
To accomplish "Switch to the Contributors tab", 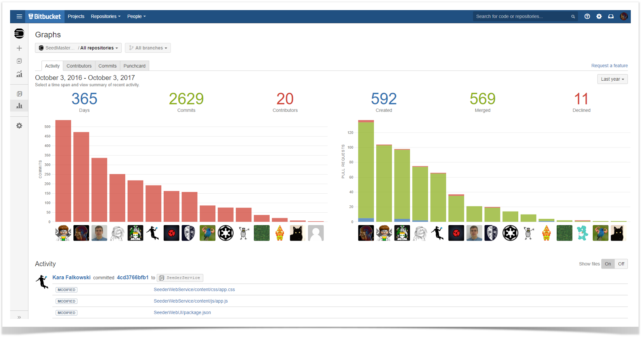I will [x=79, y=66].
